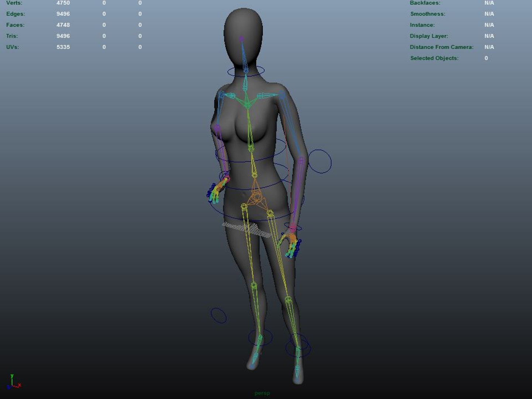This screenshot has width=532, height=399.
Task: Select the purple joint inside the head
Action: 241,38
